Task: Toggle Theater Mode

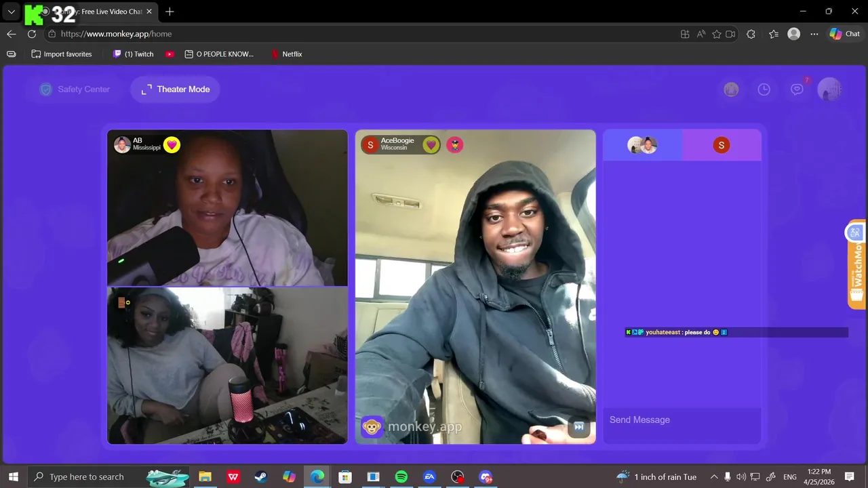Action: 175,89
